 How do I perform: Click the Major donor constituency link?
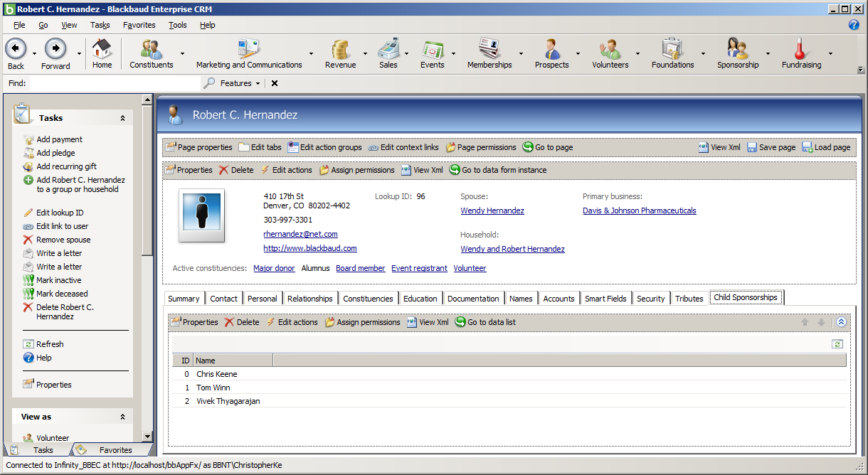click(x=274, y=268)
